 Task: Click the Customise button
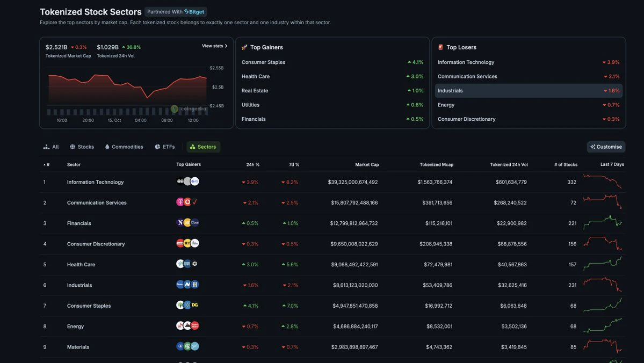coord(606,147)
